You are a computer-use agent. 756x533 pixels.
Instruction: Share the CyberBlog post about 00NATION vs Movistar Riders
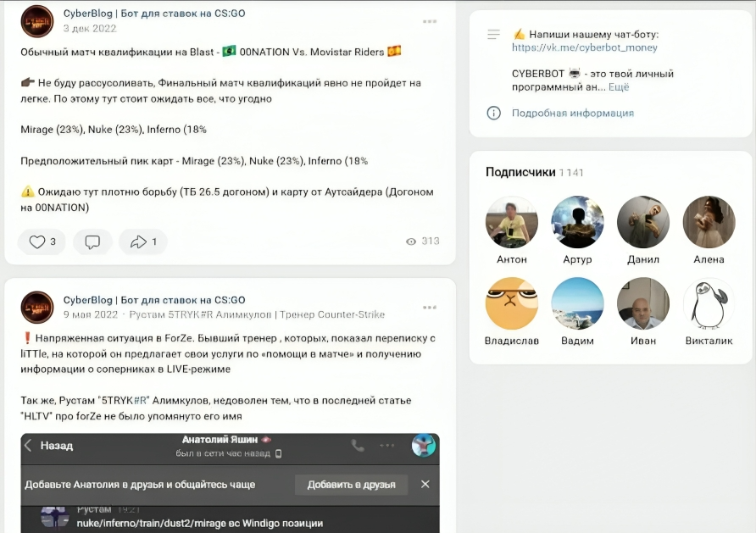tap(137, 242)
